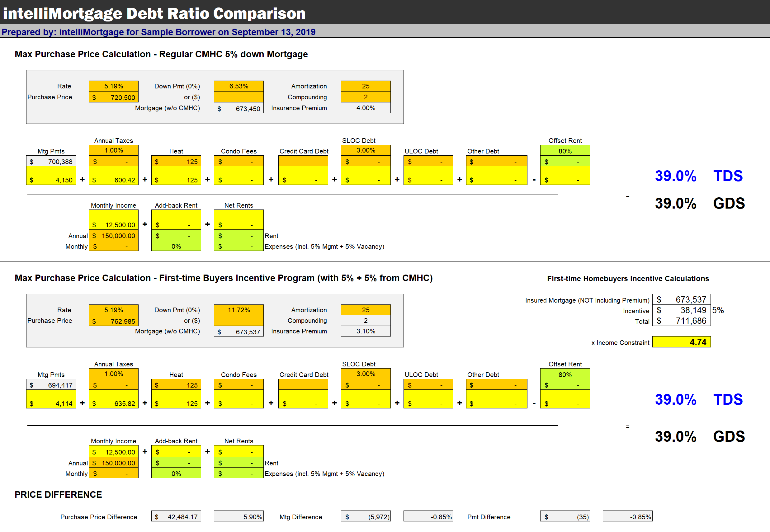Click the 80% Offset Rent cell in the Regular CMHC section

(565, 151)
